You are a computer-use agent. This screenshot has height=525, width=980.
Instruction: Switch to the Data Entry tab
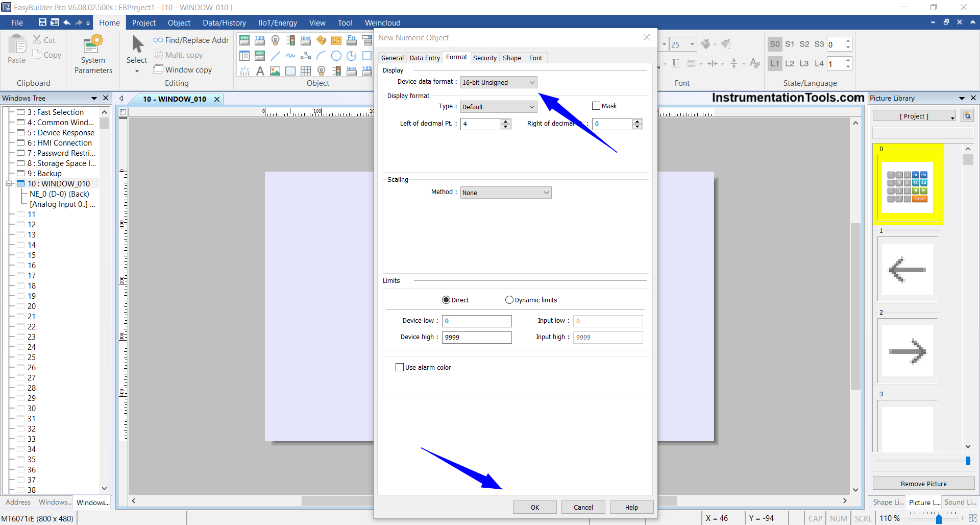424,58
